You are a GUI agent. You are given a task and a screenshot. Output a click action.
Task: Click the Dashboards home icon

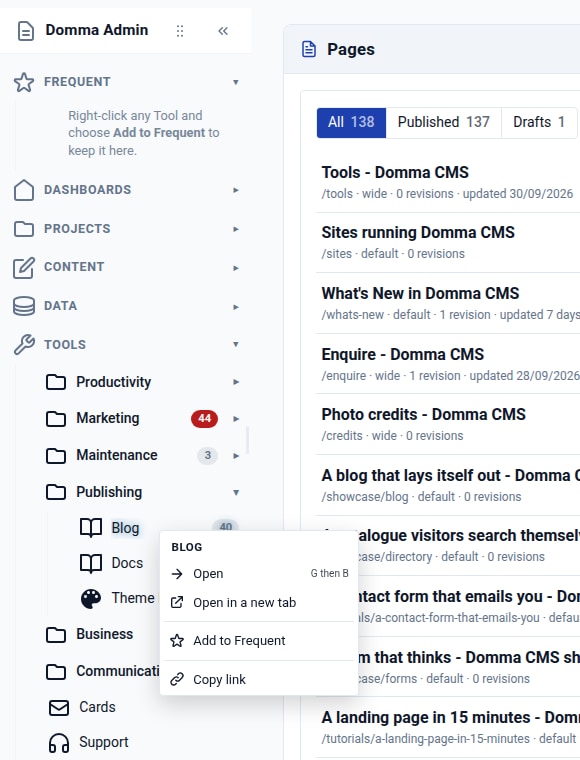click(x=24, y=190)
